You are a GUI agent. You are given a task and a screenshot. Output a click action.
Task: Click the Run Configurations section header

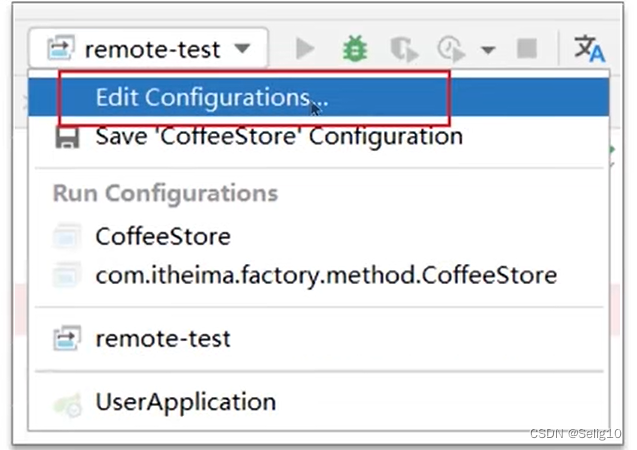[x=165, y=193]
